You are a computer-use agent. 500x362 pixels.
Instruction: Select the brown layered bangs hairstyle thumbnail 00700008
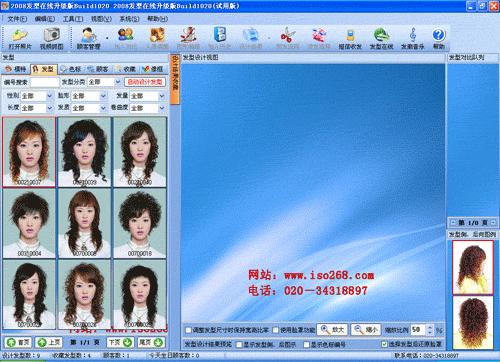click(84, 223)
